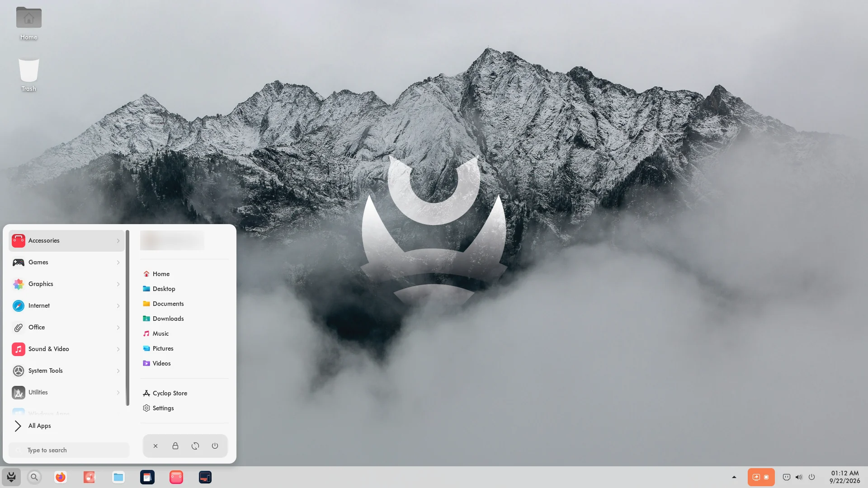Click the X logout icon in the menu
The image size is (868, 488).
tap(156, 446)
